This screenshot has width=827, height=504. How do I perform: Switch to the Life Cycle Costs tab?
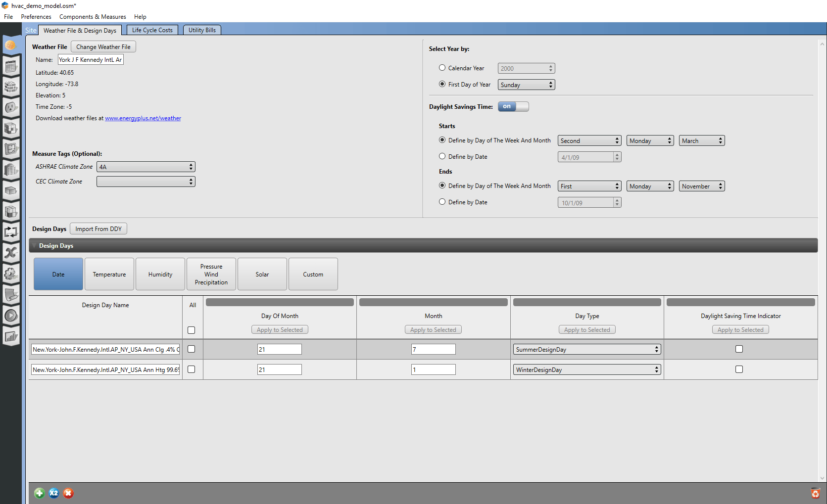[x=152, y=30]
